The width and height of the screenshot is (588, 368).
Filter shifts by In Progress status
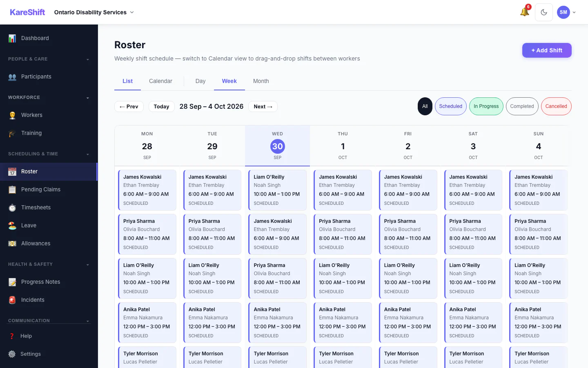click(x=486, y=106)
